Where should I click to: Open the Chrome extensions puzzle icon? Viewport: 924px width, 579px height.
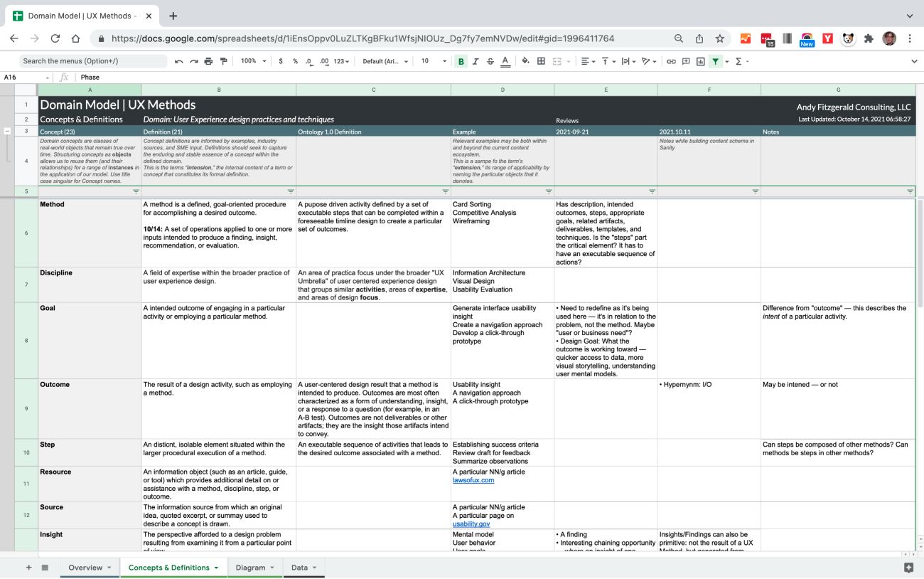(x=869, y=38)
